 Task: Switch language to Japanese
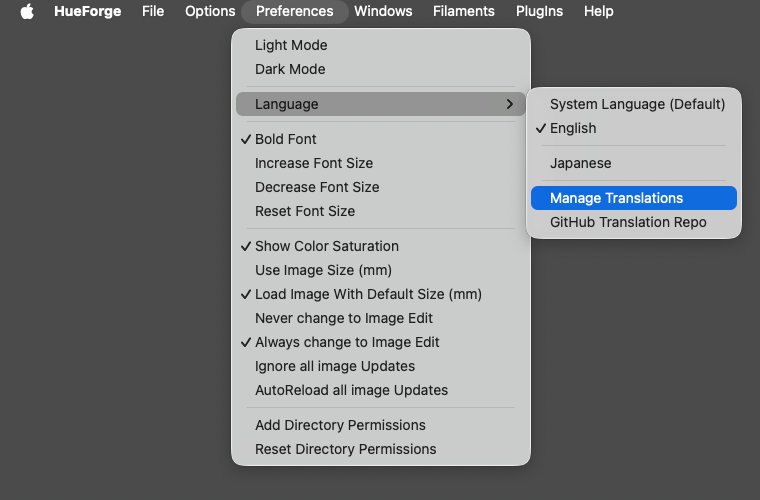point(634,163)
